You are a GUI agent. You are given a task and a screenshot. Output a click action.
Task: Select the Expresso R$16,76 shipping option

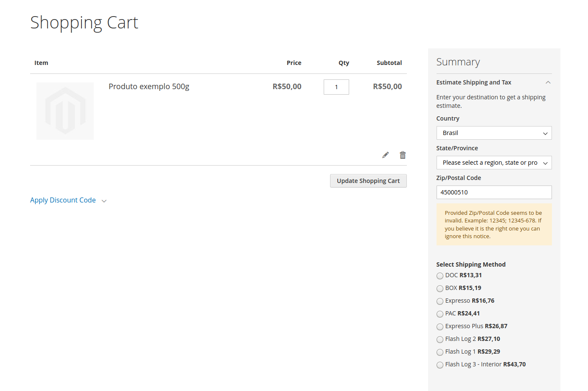(440, 301)
